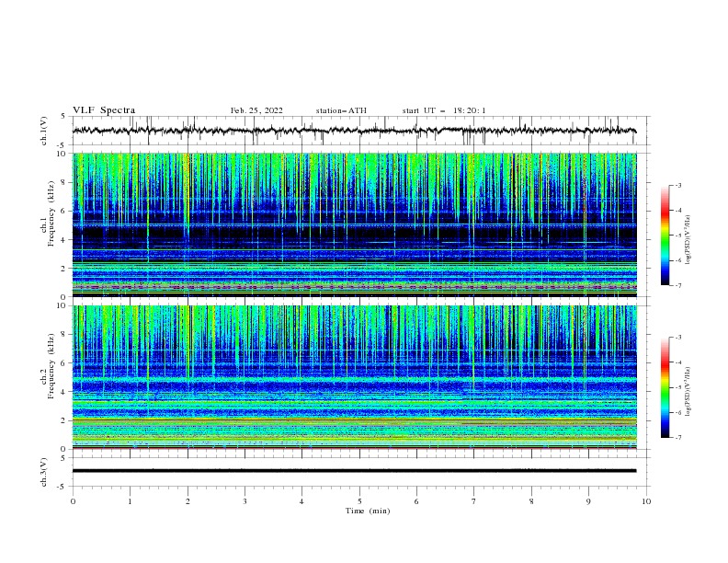Image resolution: width=728 pixels, height=563 pixels.
Task: Click the '10' tick on the time axis
Action: point(646,501)
